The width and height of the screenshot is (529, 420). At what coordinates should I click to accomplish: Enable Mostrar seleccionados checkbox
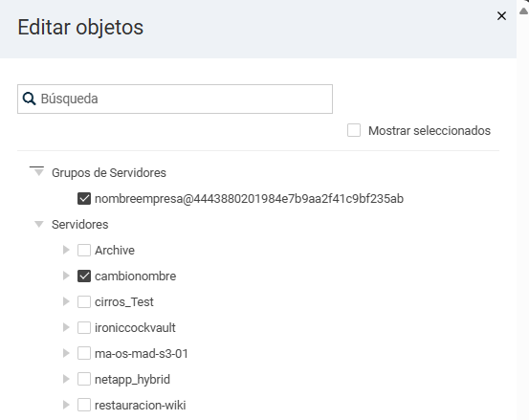[354, 130]
